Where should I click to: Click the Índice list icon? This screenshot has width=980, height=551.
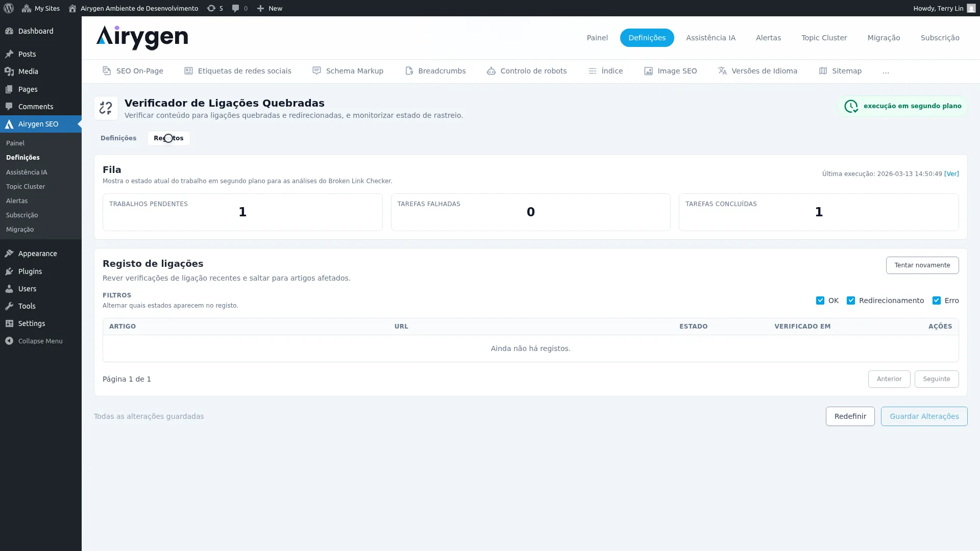592,71
